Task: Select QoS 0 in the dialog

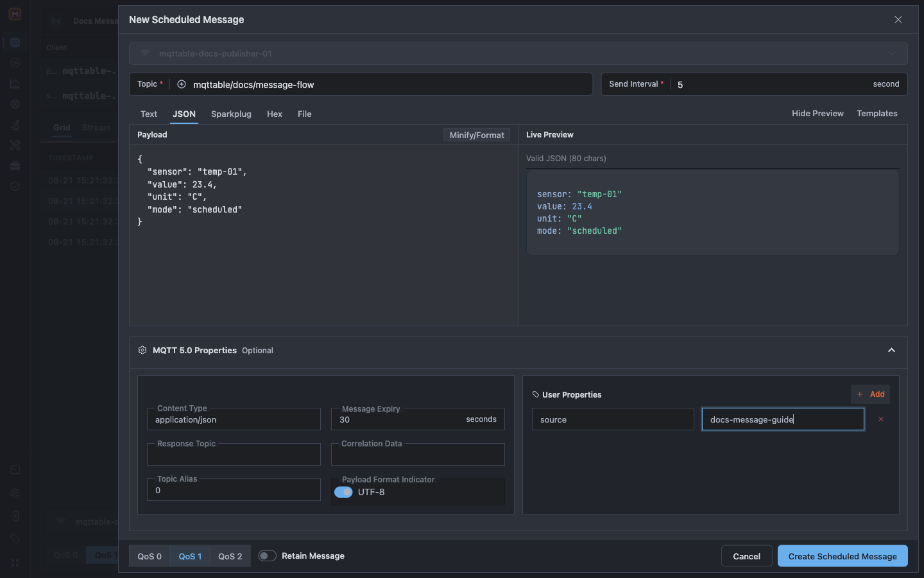Action: point(150,556)
